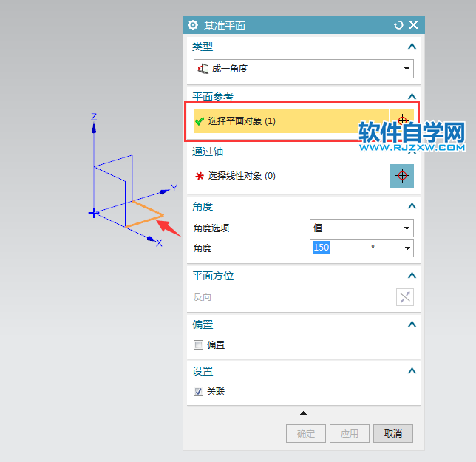Open the angle value dropdown arrow
Viewport: 476px width, 462px height.
(x=407, y=248)
